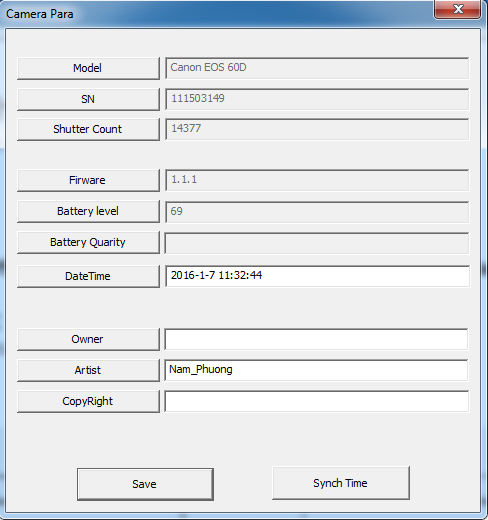
Task: Click the Artist label button
Action: tap(88, 370)
